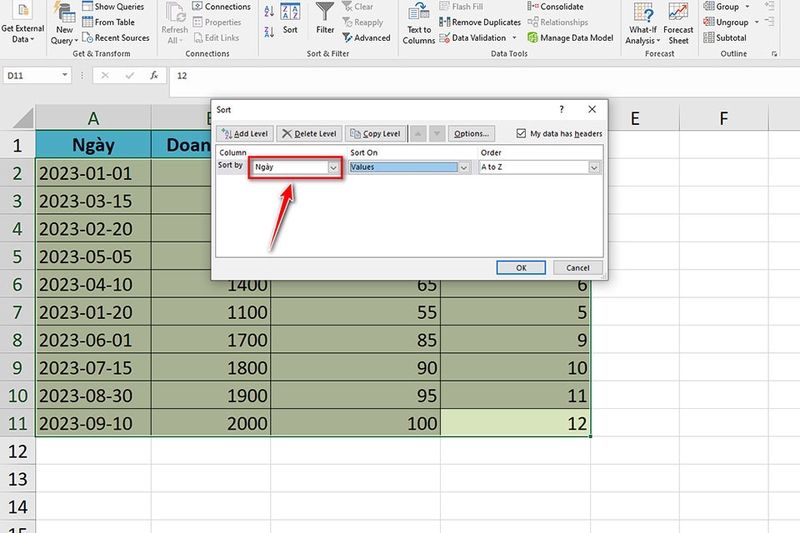Screen dimensions: 800x533
Task: Select column E header
Action: pyautogui.click(x=635, y=118)
